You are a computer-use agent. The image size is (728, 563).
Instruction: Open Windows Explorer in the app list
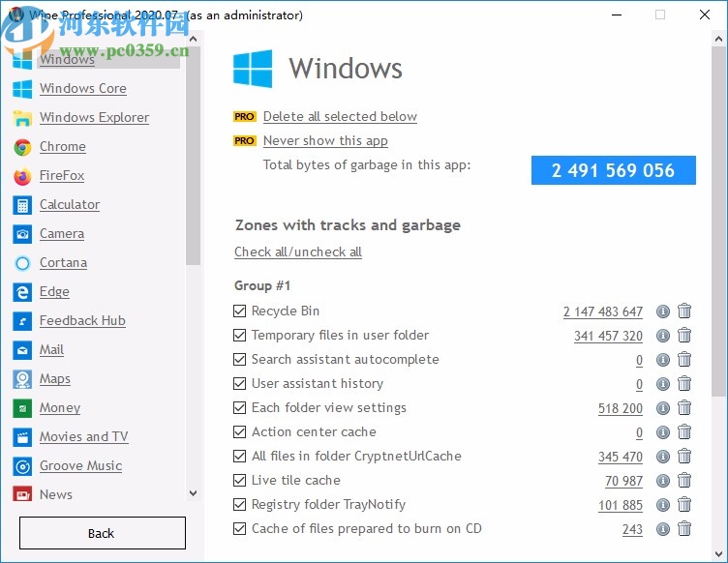94,118
